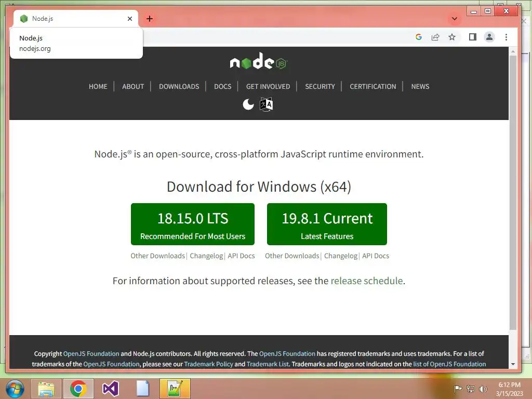Download 19.8.1 Current version

pos(327,224)
